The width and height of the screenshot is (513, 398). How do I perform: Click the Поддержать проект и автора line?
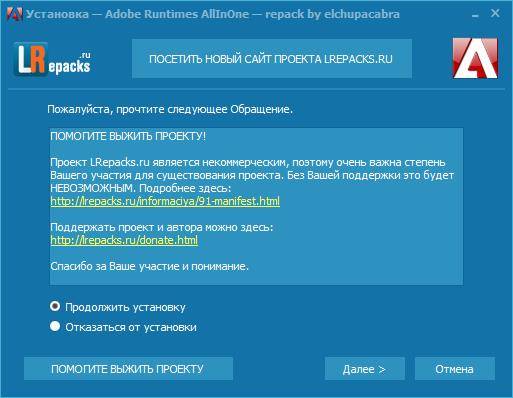(162, 227)
